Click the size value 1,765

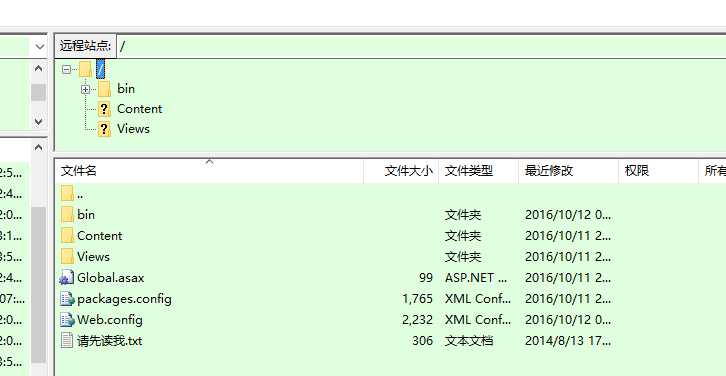417,299
